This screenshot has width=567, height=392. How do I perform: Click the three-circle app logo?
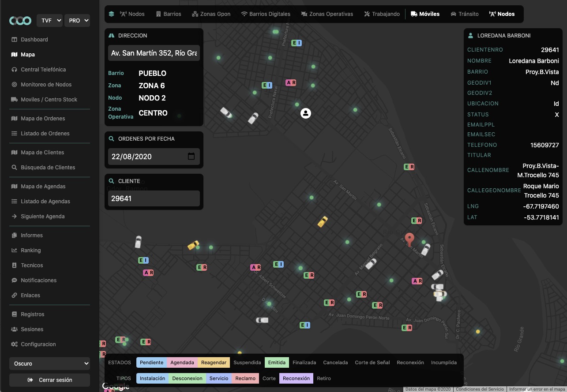(21, 21)
